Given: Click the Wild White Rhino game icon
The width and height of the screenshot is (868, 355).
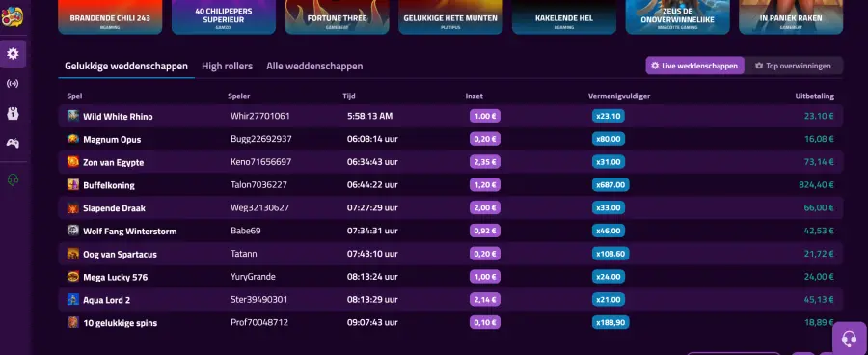Looking at the screenshot, I should point(73,116).
